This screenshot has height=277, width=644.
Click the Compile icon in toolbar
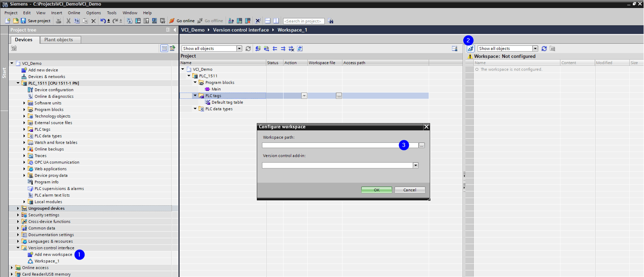point(129,21)
